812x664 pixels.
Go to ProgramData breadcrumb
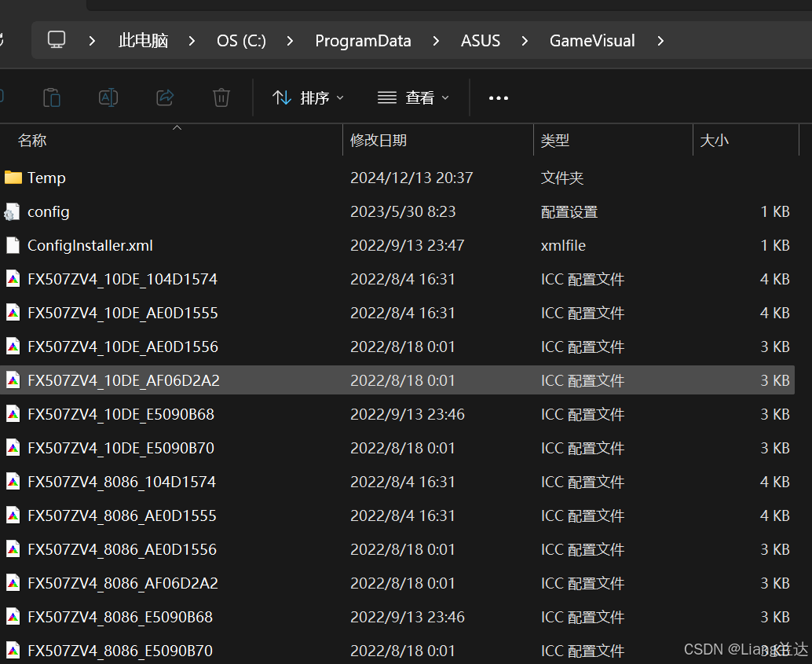[x=363, y=40]
